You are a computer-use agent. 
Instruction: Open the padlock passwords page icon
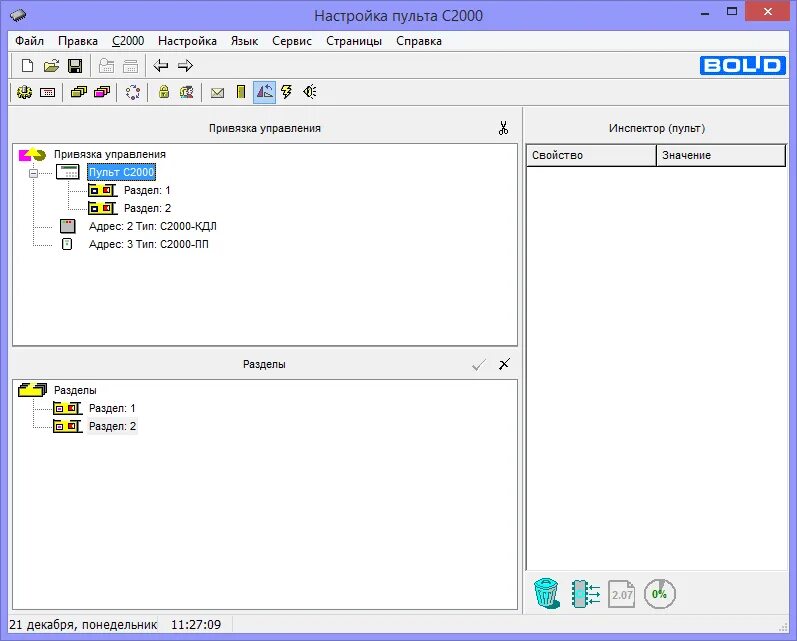[x=164, y=92]
